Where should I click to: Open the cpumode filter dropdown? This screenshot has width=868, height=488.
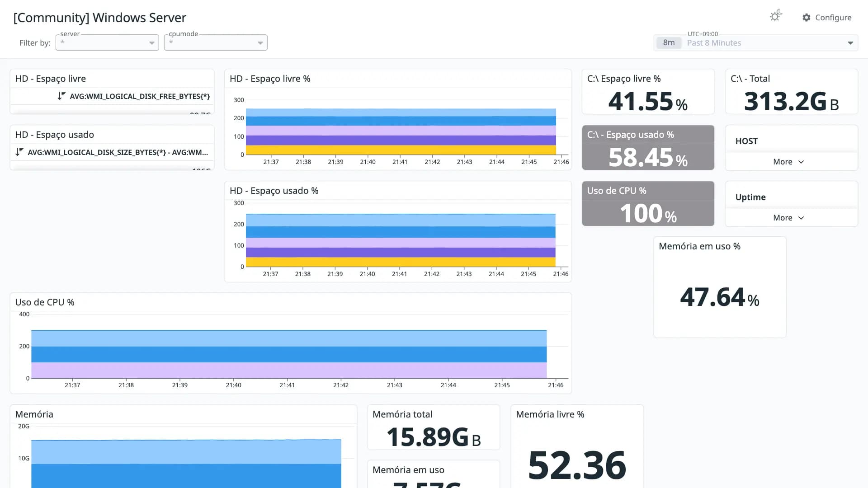pyautogui.click(x=216, y=42)
